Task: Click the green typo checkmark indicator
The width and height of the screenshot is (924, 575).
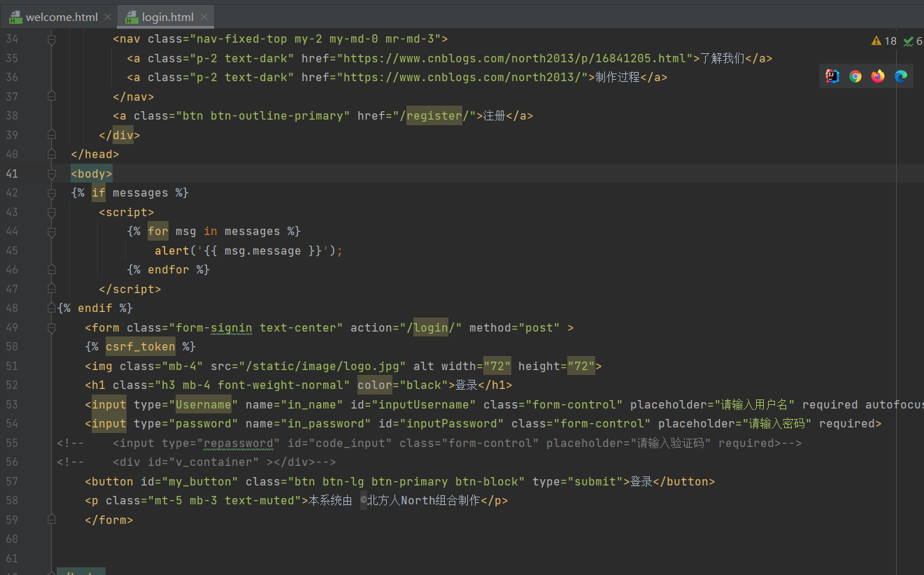Action: point(908,41)
